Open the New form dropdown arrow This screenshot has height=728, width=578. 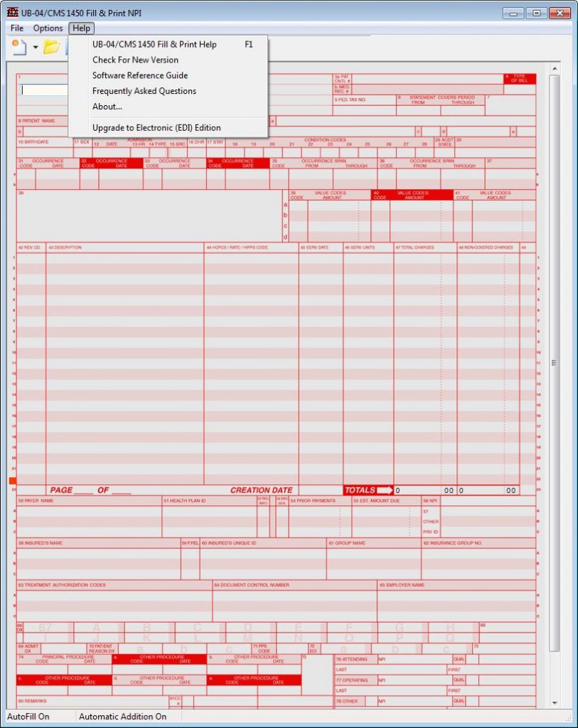pyautogui.click(x=36, y=47)
